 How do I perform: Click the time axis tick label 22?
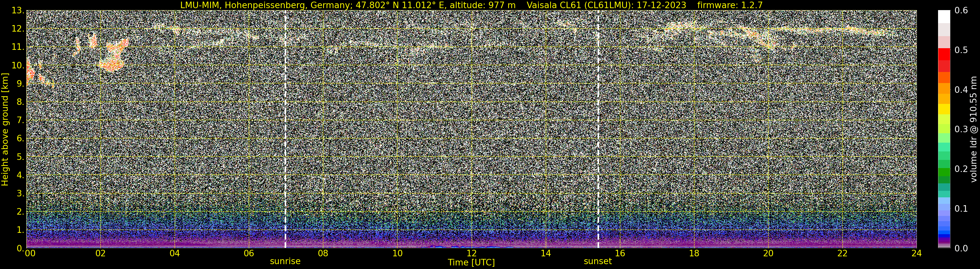tap(842, 253)
